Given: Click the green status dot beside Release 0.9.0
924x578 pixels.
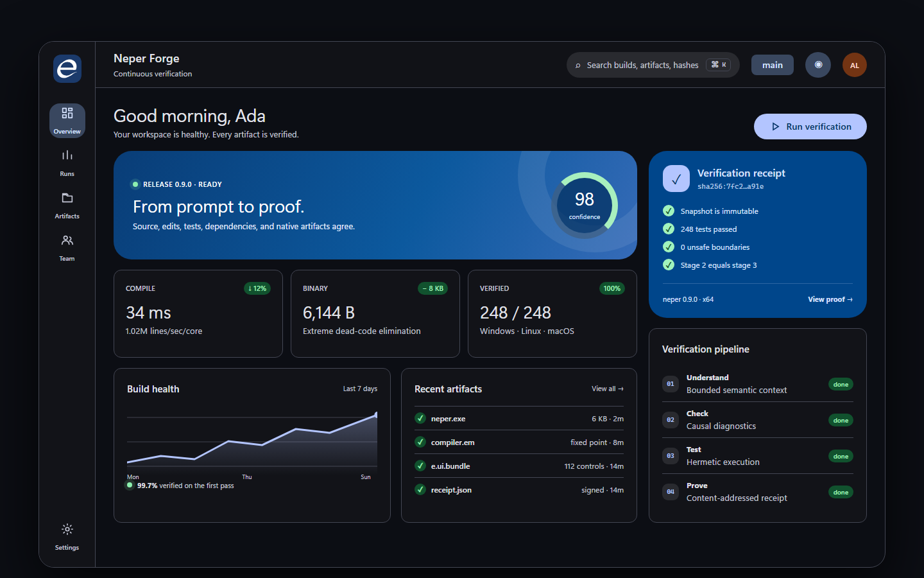Looking at the screenshot, I should [135, 184].
